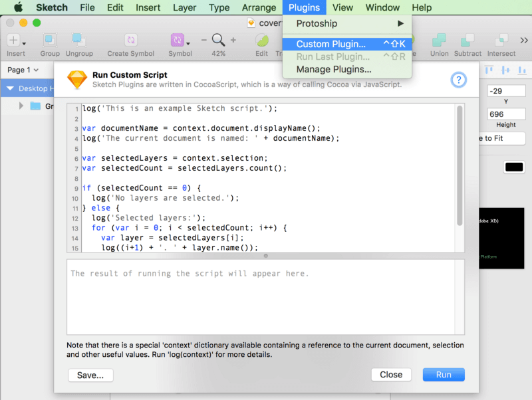Select the Insert tool icon
This screenshot has width=532, height=400.
tap(13, 41)
